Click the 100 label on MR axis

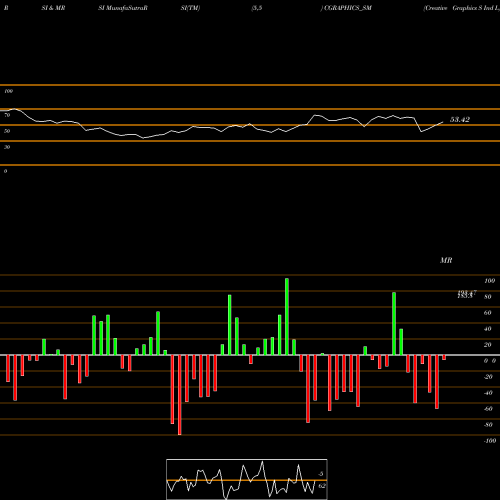pos(489,281)
